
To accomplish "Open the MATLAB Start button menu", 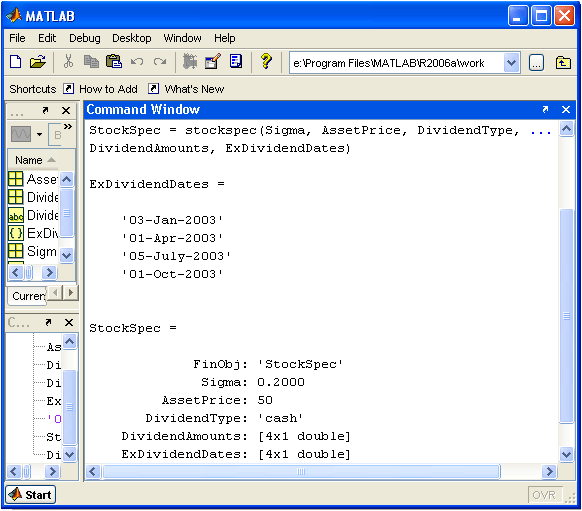I will point(31,495).
